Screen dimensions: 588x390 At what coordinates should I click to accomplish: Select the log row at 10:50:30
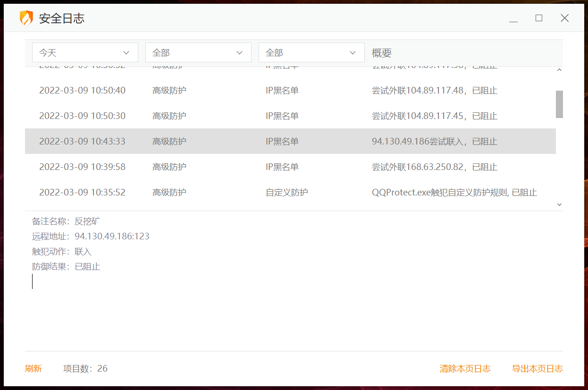click(290, 116)
